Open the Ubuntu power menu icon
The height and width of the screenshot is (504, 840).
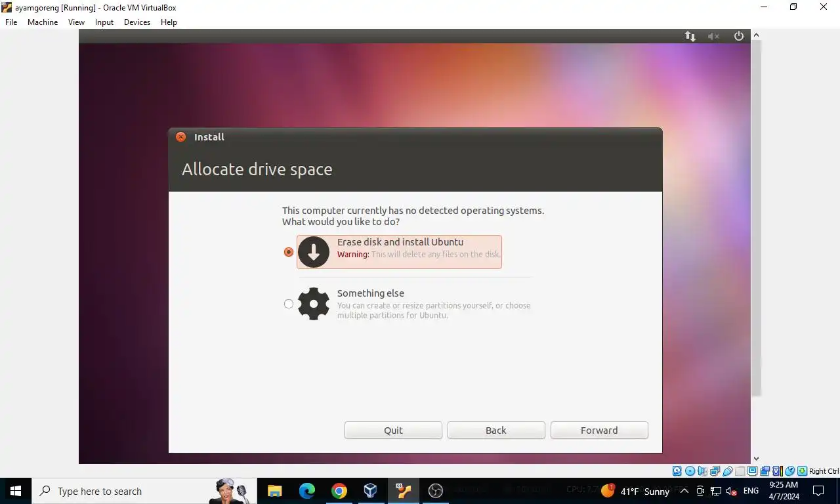pos(739,37)
